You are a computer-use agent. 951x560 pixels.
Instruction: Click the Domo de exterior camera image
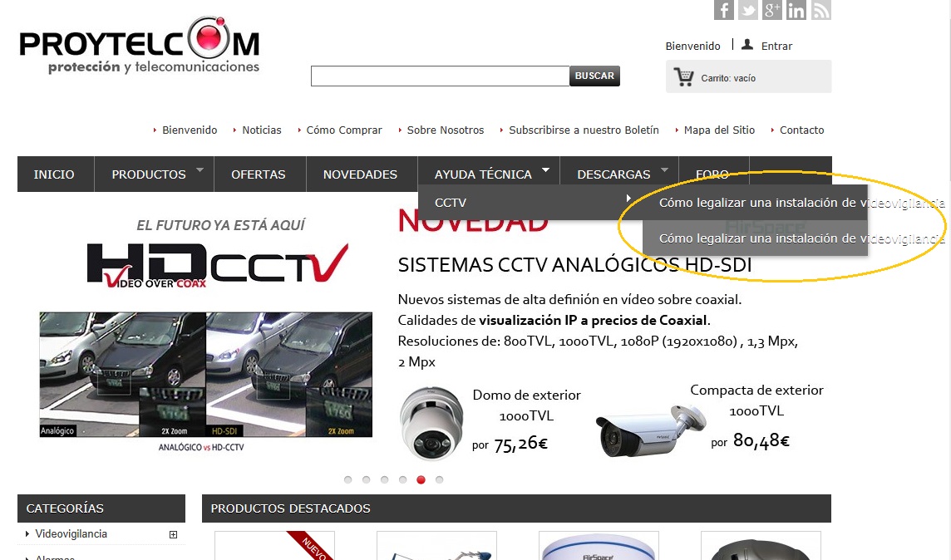tap(431, 423)
